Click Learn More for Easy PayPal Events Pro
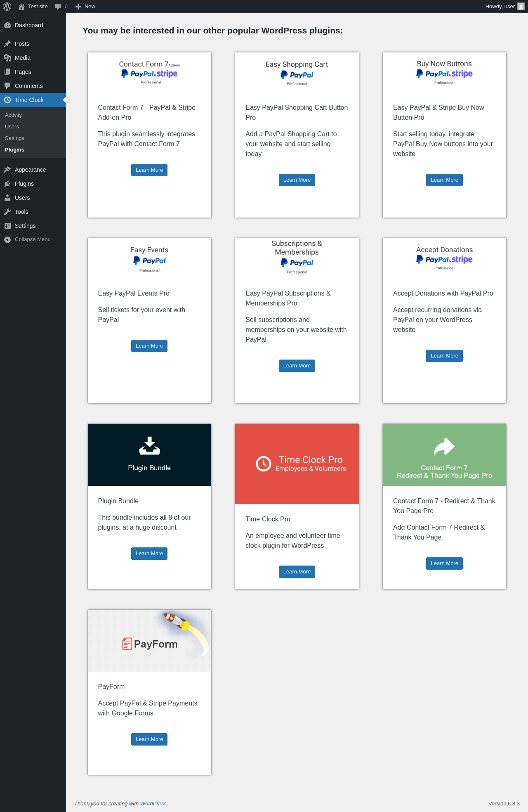This screenshot has width=528, height=812. point(149,346)
